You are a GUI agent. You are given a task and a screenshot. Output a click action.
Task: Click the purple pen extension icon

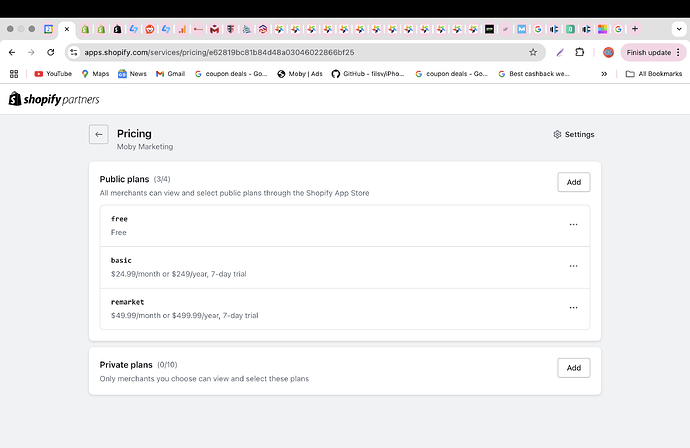[560, 52]
